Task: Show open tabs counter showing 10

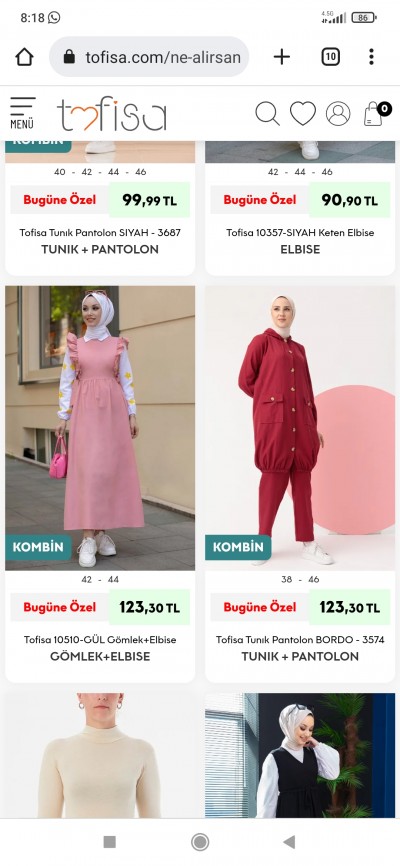Action: tap(330, 57)
